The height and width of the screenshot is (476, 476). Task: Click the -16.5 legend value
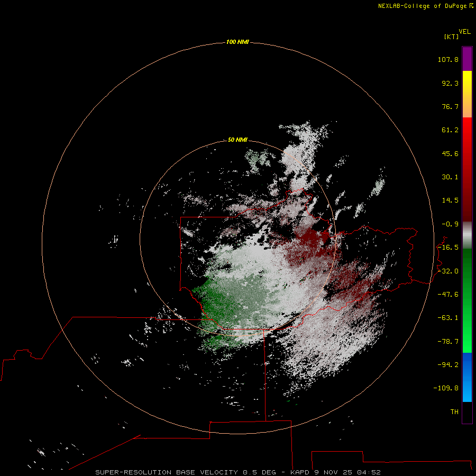[448, 248]
